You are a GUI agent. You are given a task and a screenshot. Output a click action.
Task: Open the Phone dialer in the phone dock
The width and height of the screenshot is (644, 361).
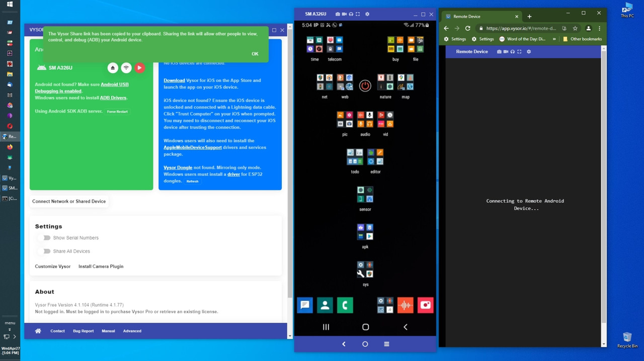345,305
